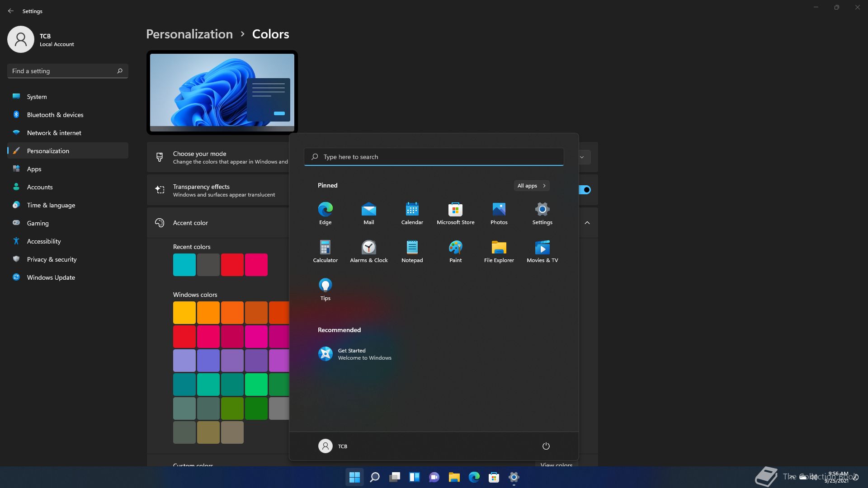868x488 pixels.
Task: Select yellow gold Windows color
Action: click(x=184, y=313)
